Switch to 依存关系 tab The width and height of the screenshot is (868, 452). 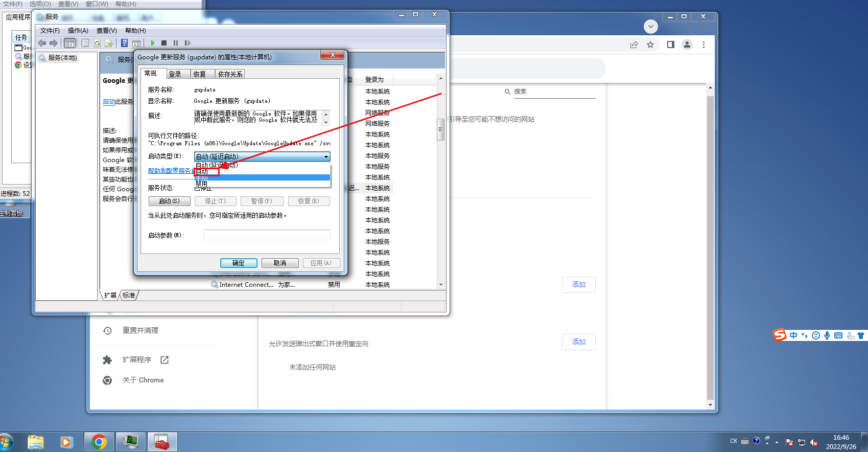pyautogui.click(x=230, y=74)
